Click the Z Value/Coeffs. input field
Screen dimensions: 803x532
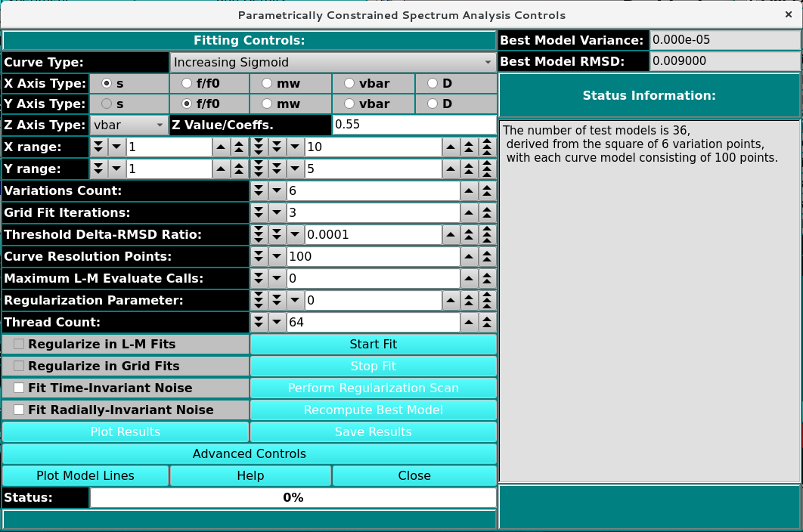[x=414, y=125]
